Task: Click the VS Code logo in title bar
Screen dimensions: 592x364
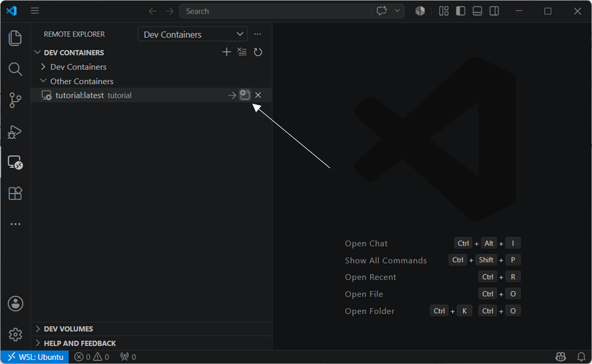Action: pyautogui.click(x=12, y=11)
